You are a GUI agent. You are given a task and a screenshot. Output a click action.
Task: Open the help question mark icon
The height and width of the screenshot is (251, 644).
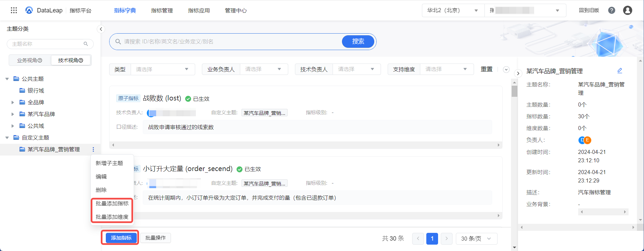pos(612,10)
